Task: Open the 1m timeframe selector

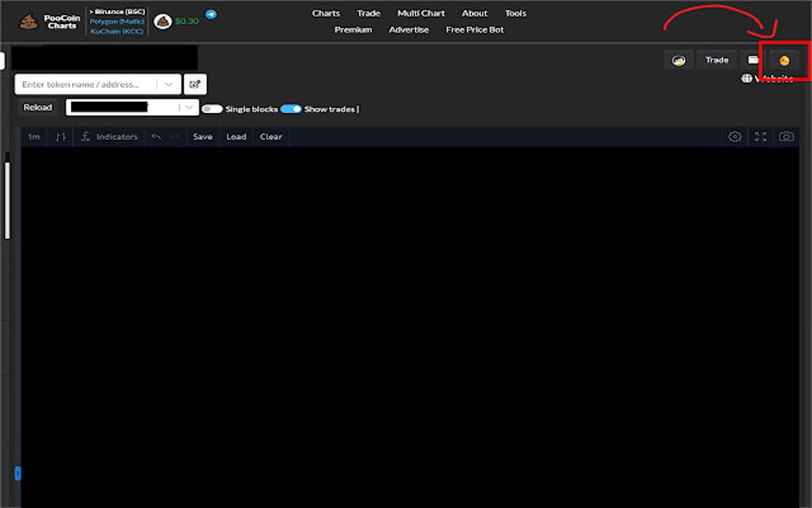Action: pos(33,136)
